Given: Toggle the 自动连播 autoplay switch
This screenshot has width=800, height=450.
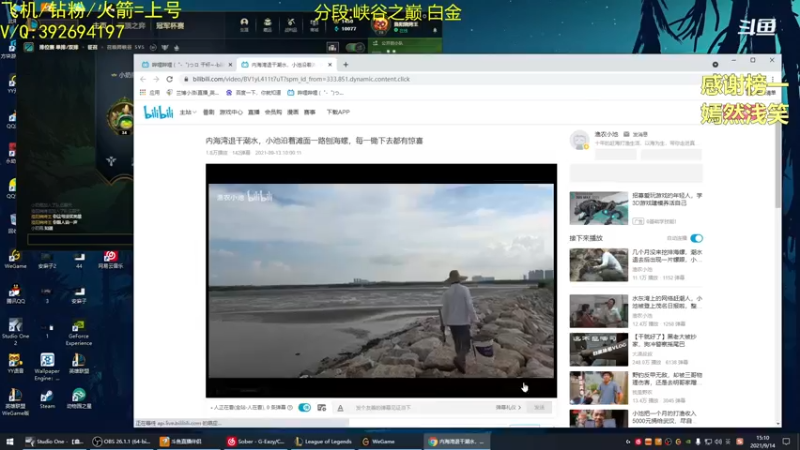Looking at the screenshot, I should pos(696,238).
